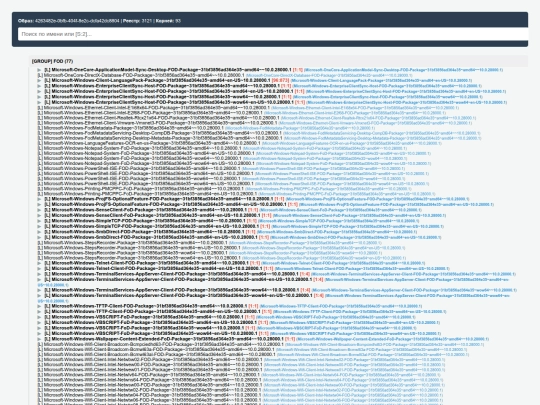The height and width of the screenshot is (405, 540).
Task: Expand Telnet-Client FOD neutral arrow
Action: (x=39, y=263)
